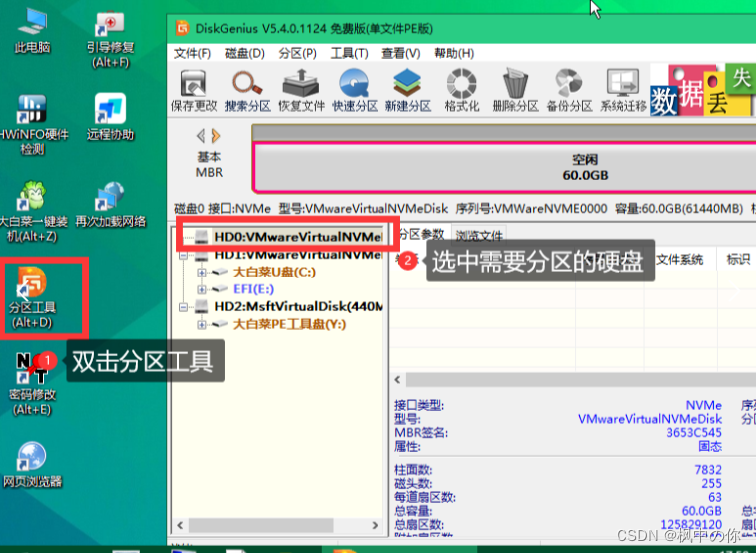Open the 备份分区 tool
756x553 pixels.
pos(569,90)
